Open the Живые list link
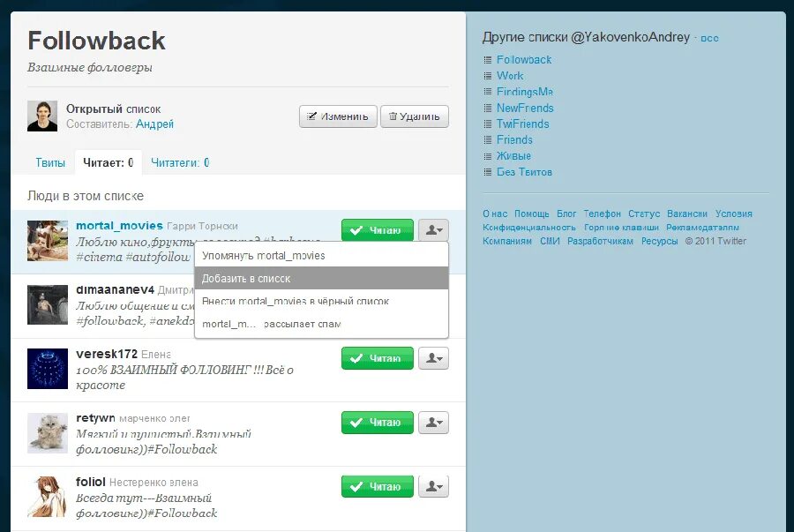Image resolution: width=794 pixels, height=532 pixels. coord(514,156)
